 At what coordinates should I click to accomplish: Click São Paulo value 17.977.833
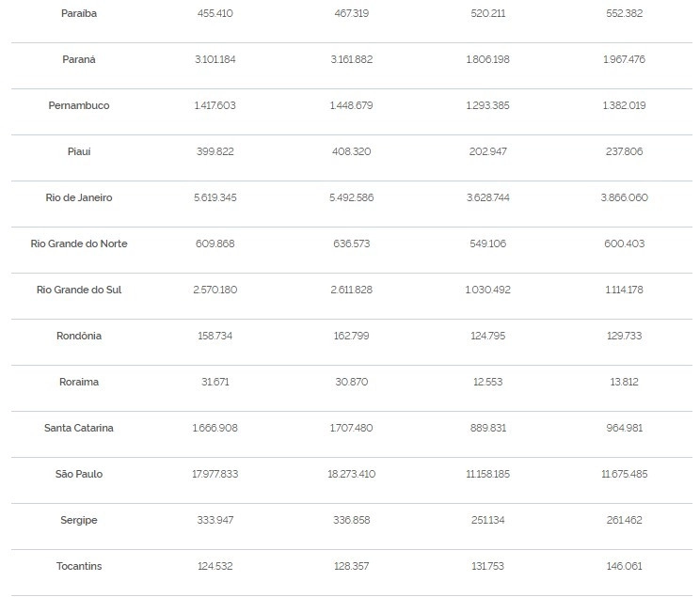click(215, 474)
